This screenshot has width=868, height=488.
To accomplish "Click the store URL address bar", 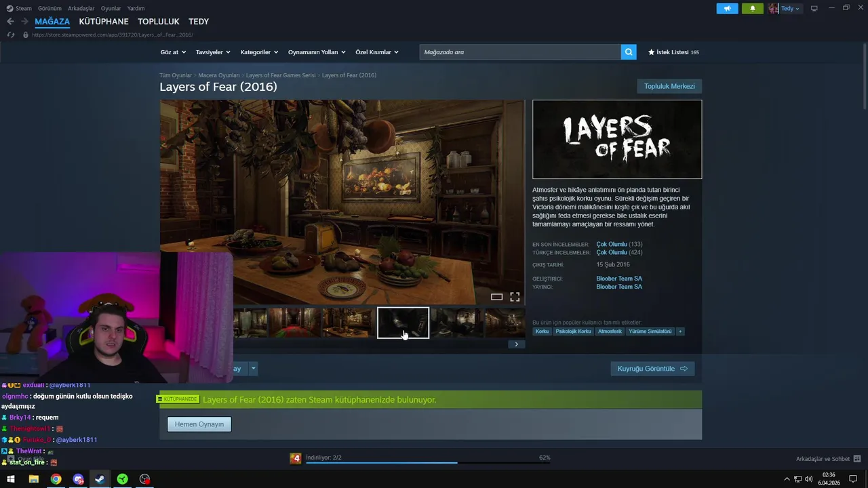I will (112, 35).
